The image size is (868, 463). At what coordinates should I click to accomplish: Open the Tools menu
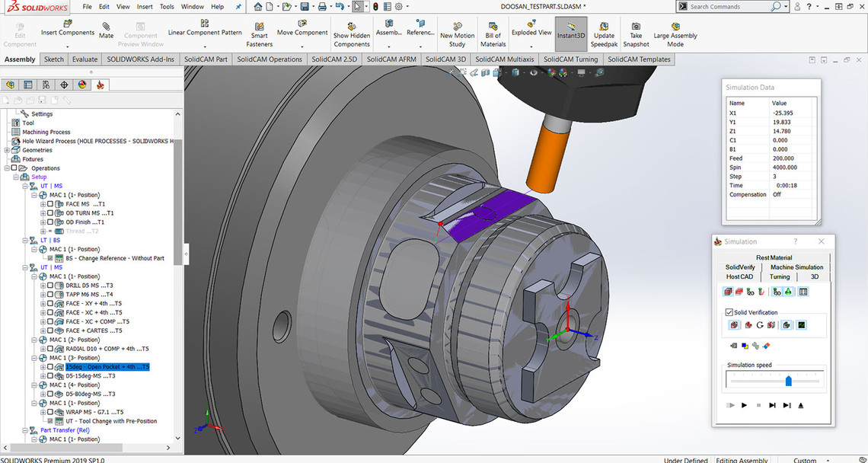[167, 7]
